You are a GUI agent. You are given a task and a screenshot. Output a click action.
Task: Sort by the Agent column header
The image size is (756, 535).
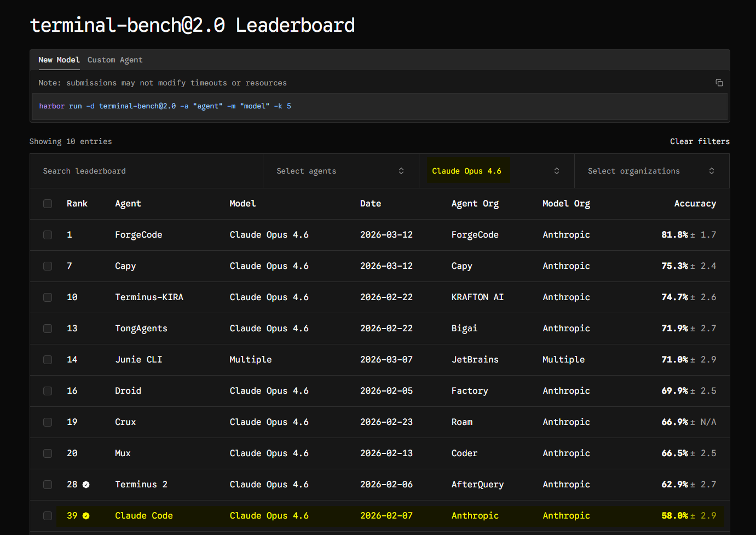tap(128, 204)
